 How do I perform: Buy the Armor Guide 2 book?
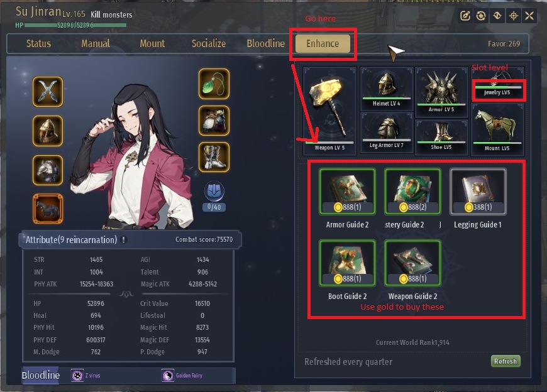pos(348,192)
